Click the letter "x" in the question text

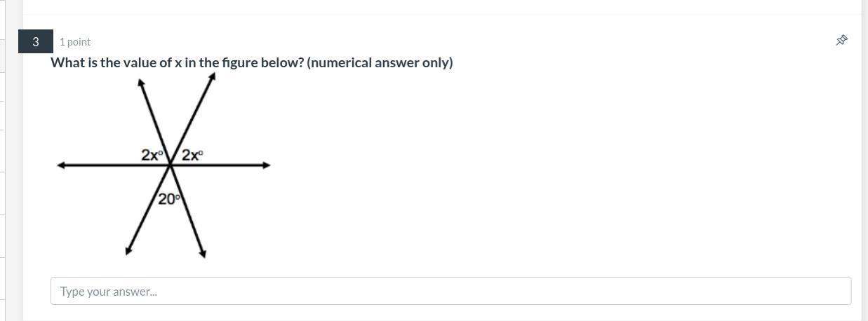[x=178, y=63]
